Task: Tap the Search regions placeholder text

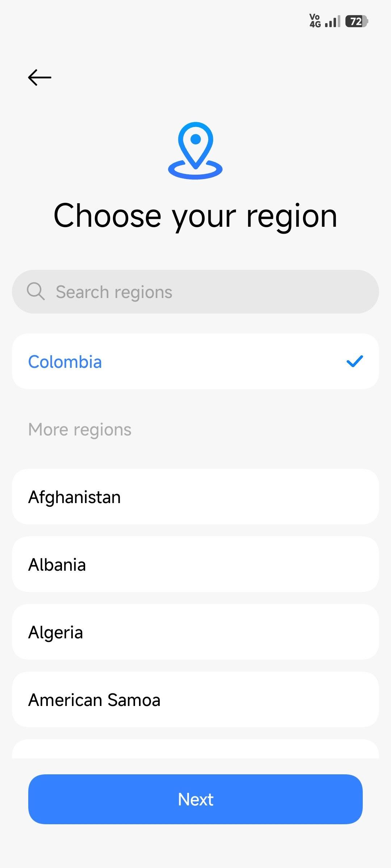Action: click(x=114, y=292)
